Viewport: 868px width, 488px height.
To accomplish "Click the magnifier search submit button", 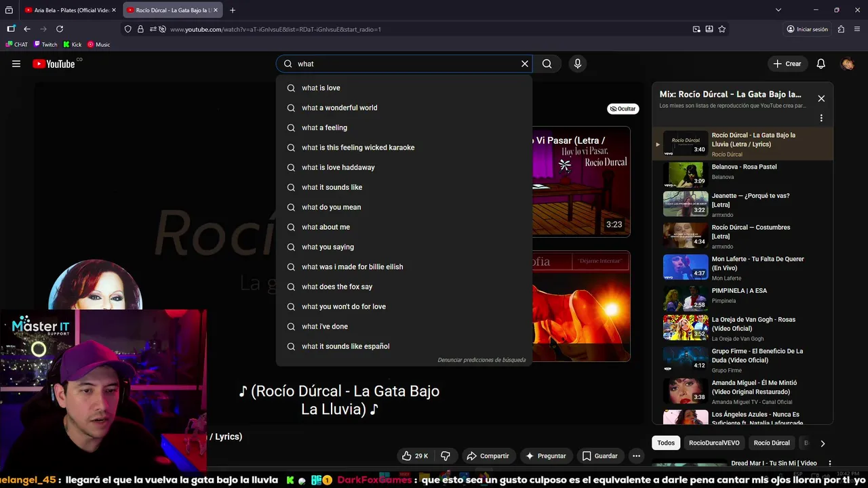I will 547,64.
